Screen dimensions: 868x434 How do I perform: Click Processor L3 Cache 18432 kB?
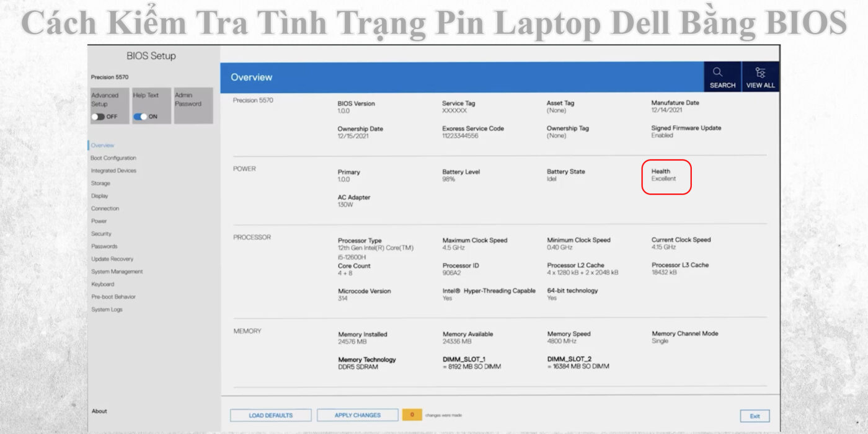[680, 268]
